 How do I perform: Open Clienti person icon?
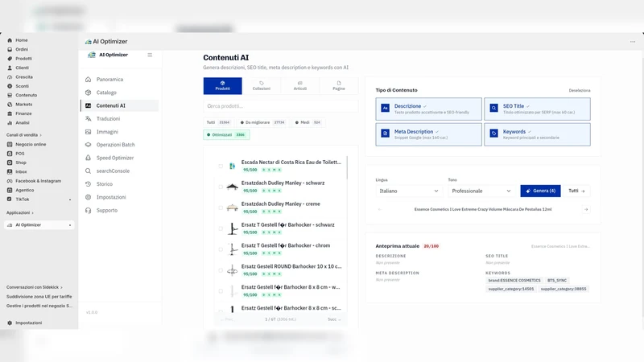(10, 68)
